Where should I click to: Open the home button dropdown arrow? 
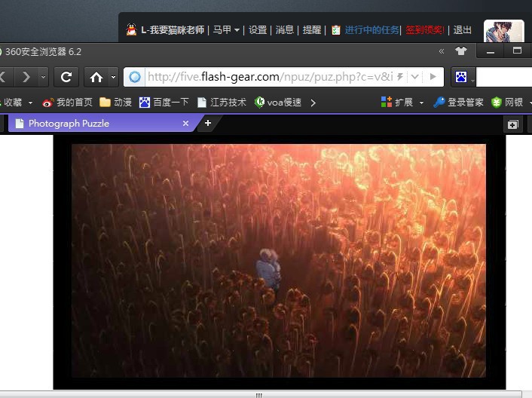114,77
